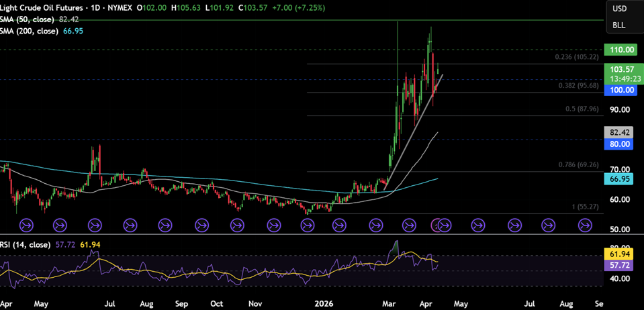The width and height of the screenshot is (644, 310).
Task: Click event marker icon above Aug 2025 label
Action: click(x=165, y=225)
